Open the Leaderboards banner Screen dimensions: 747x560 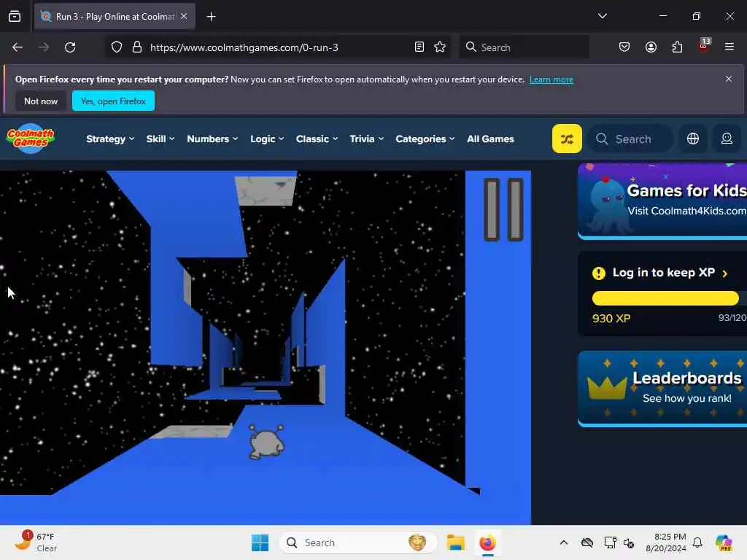[662, 388]
